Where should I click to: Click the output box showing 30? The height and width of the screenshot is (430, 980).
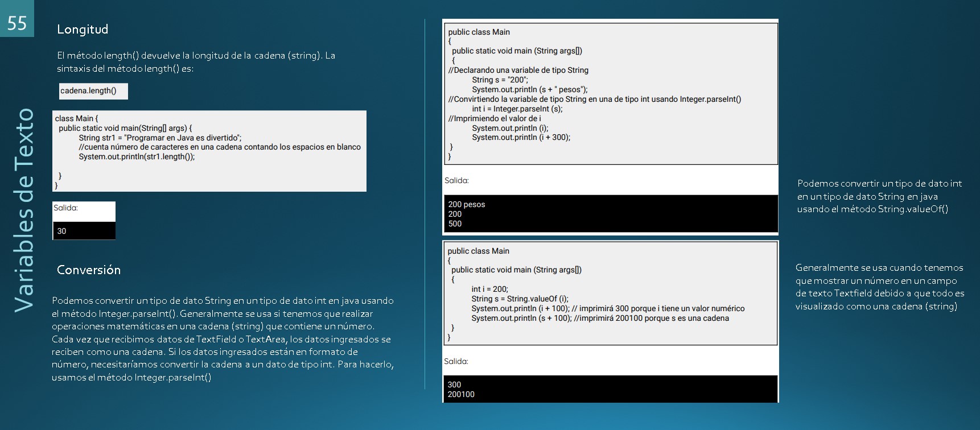click(84, 231)
